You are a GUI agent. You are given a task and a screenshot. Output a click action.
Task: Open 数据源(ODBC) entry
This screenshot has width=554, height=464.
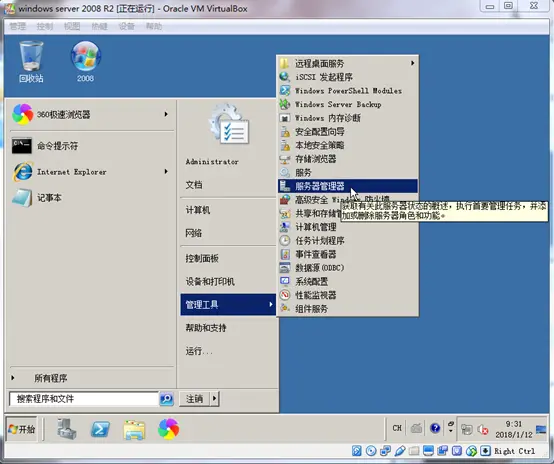click(x=348, y=268)
